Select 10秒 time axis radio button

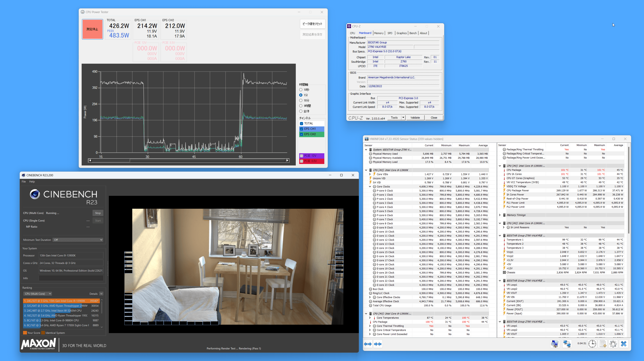[x=301, y=90]
